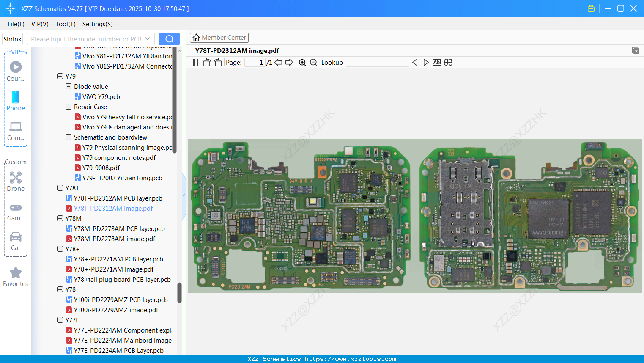Collapse the Y78+ tree node

click(x=60, y=249)
